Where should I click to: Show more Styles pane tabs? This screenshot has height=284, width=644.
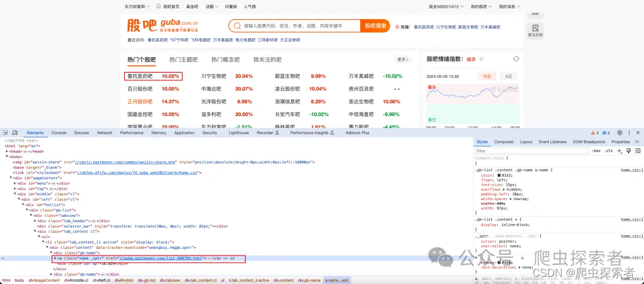pyautogui.click(x=637, y=142)
